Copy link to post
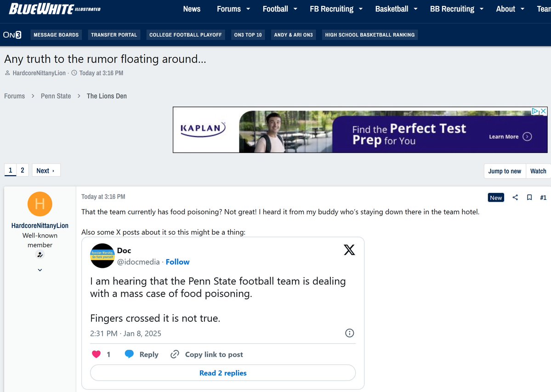This screenshot has width=551, height=392. [207, 354]
